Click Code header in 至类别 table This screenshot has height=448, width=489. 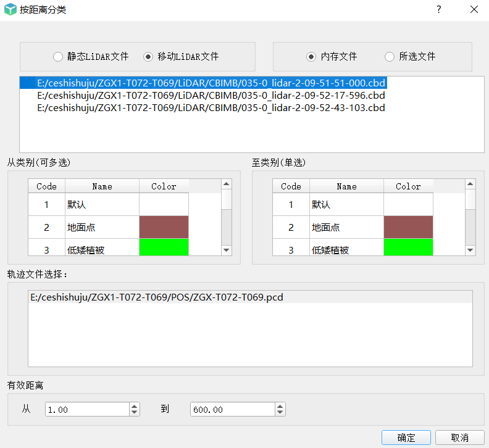[291, 186]
